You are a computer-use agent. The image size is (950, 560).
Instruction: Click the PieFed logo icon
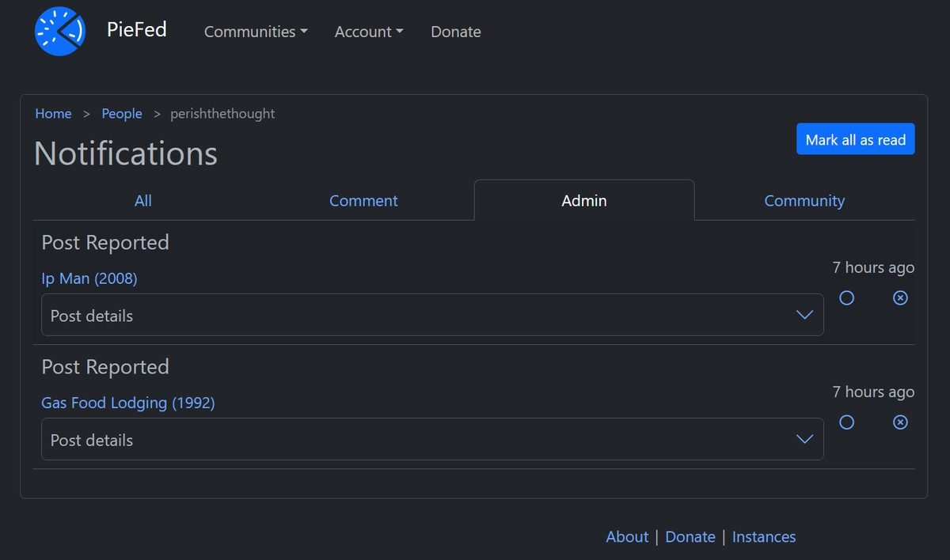coord(59,32)
